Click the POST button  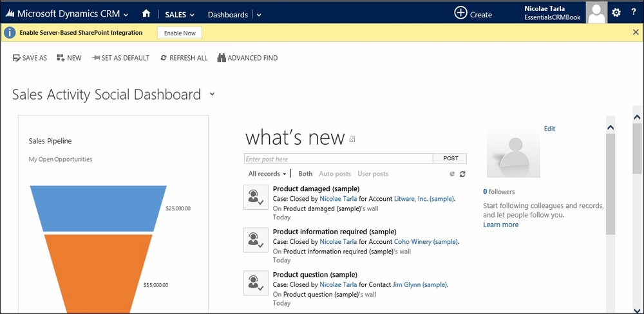(450, 159)
